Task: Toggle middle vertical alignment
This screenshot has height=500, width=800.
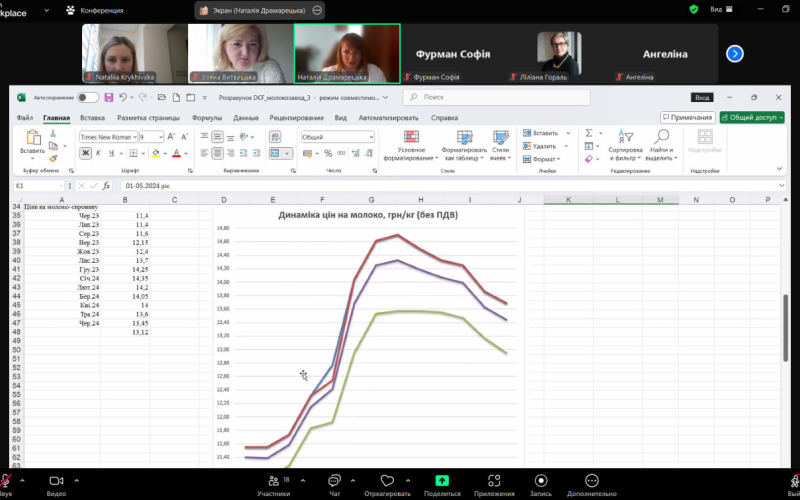Action: click(x=217, y=137)
